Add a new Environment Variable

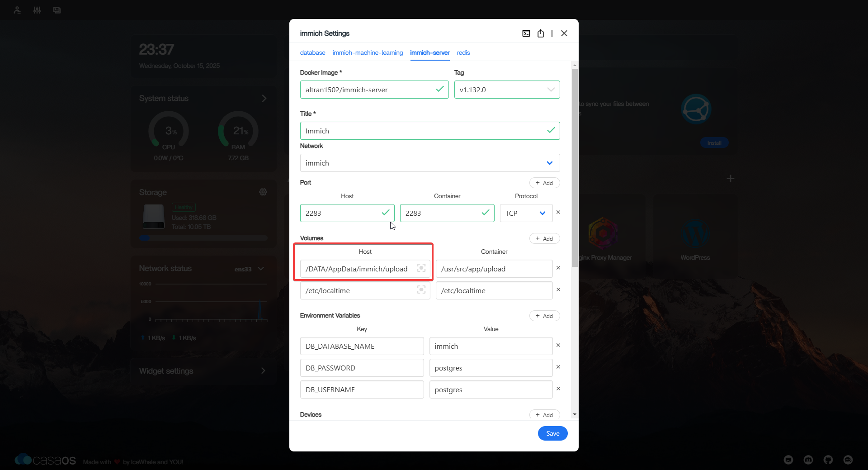(x=545, y=316)
